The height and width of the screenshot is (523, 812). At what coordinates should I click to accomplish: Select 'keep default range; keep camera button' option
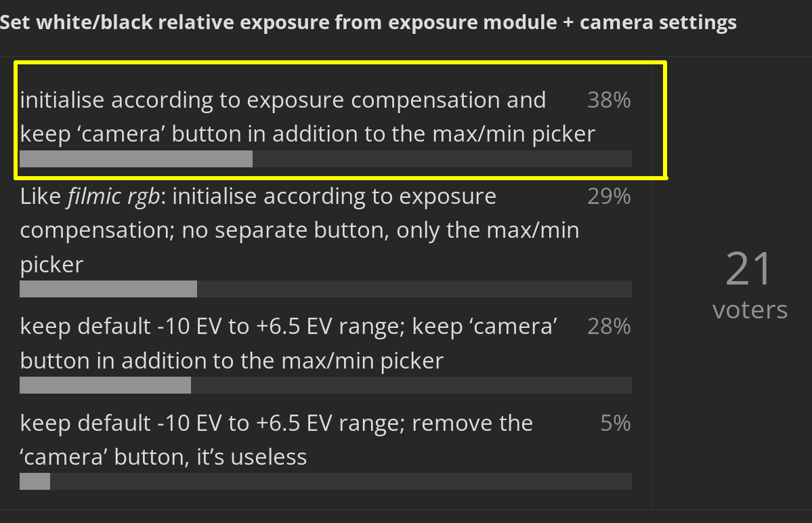289,343
